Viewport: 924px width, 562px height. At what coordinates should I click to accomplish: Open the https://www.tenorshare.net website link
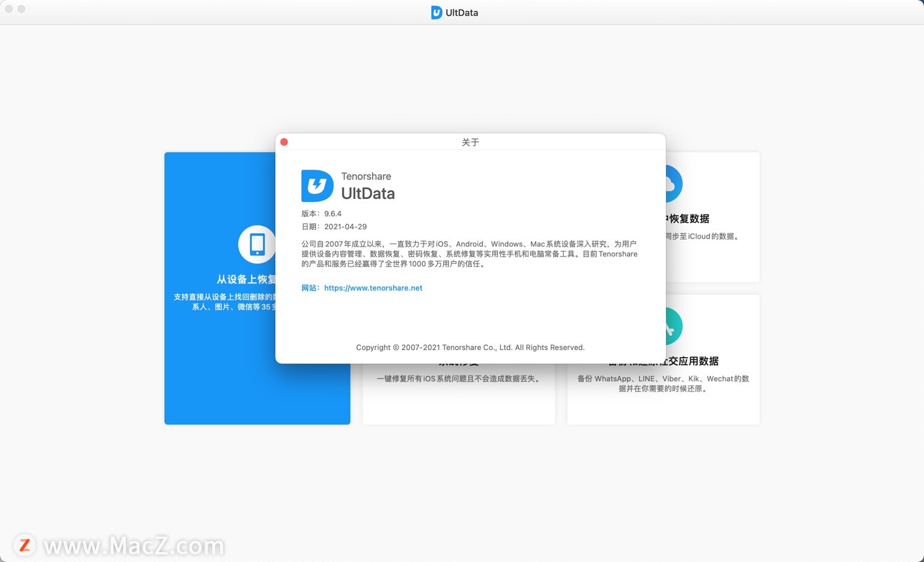click(x=373, y=288)
